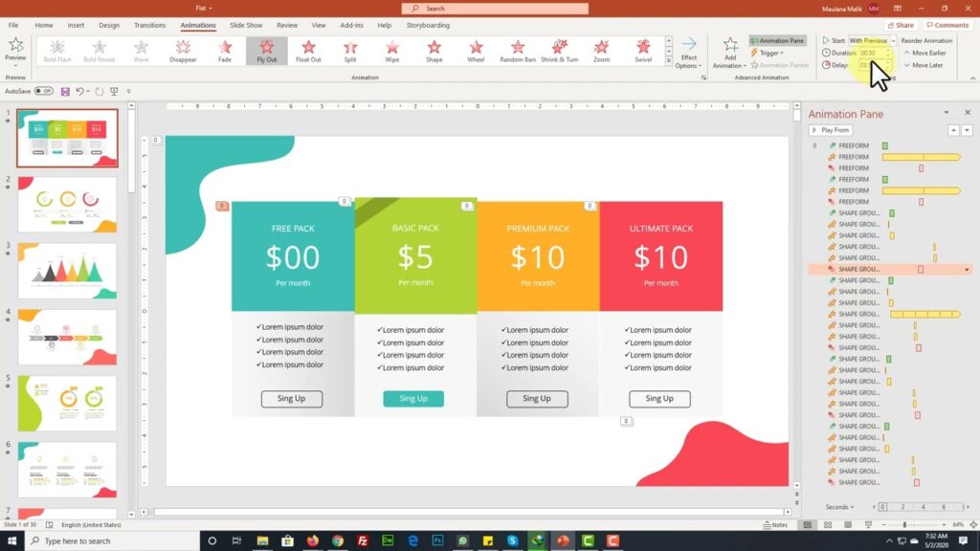Toggle the Animation Pane button
Screen dimensions: 980x551
click(777, 40)
